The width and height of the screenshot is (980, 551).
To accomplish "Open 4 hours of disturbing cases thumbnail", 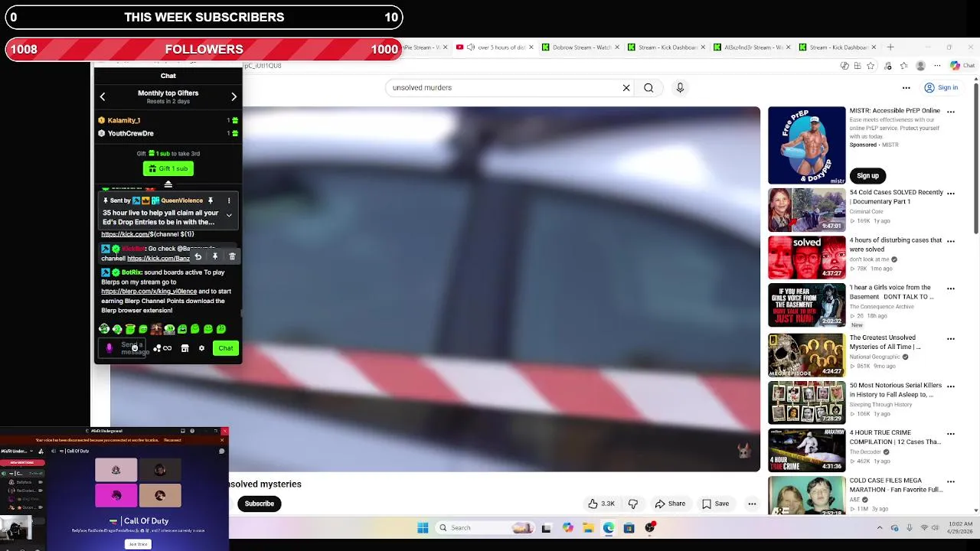I will coord(807,258).
